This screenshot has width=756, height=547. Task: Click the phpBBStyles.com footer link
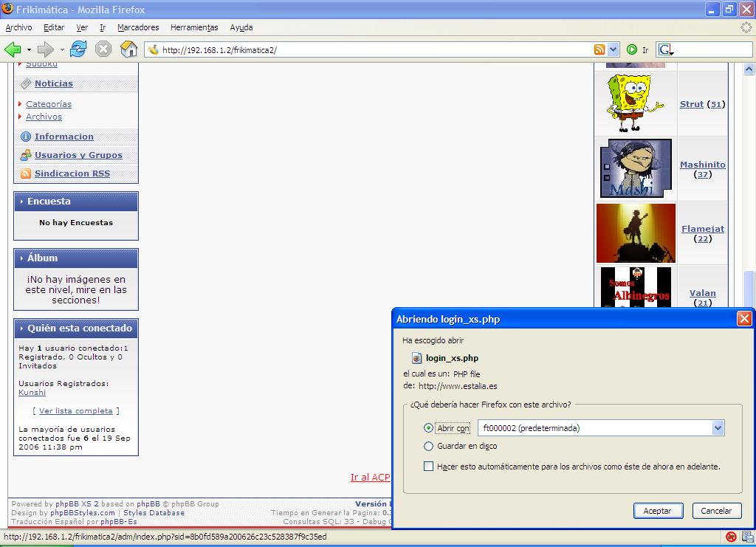pos(83,513)
